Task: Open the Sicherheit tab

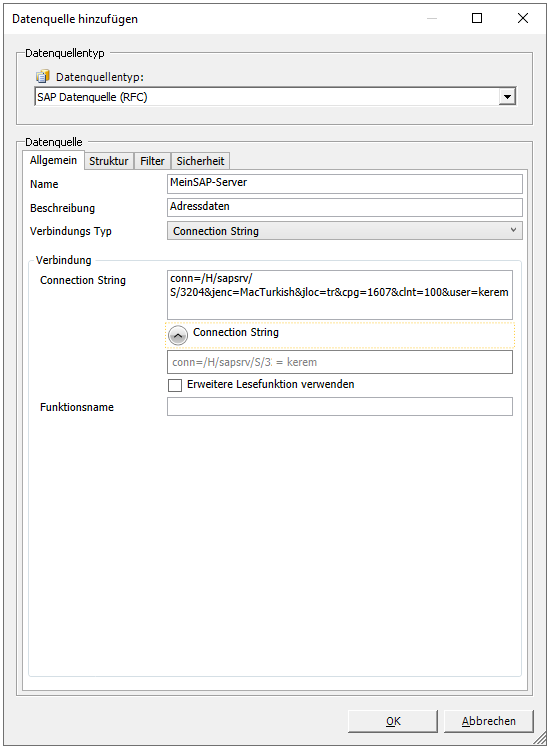Action: (200, 161)
